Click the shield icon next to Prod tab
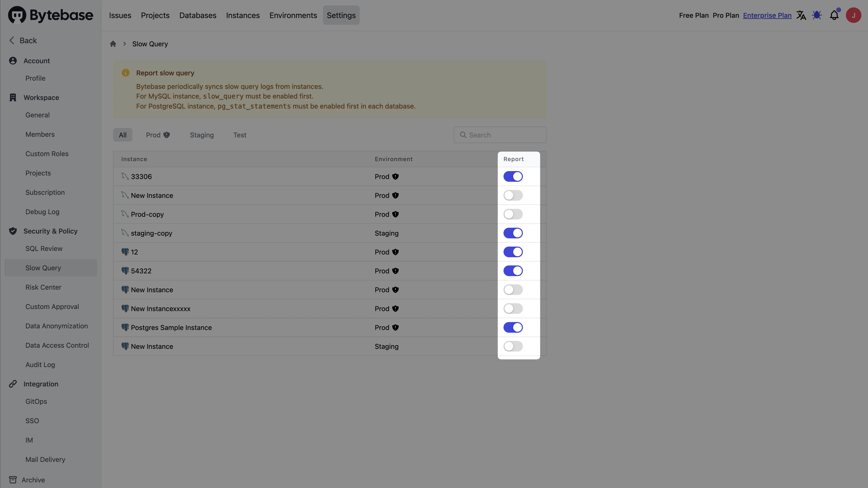 (166, 135)
